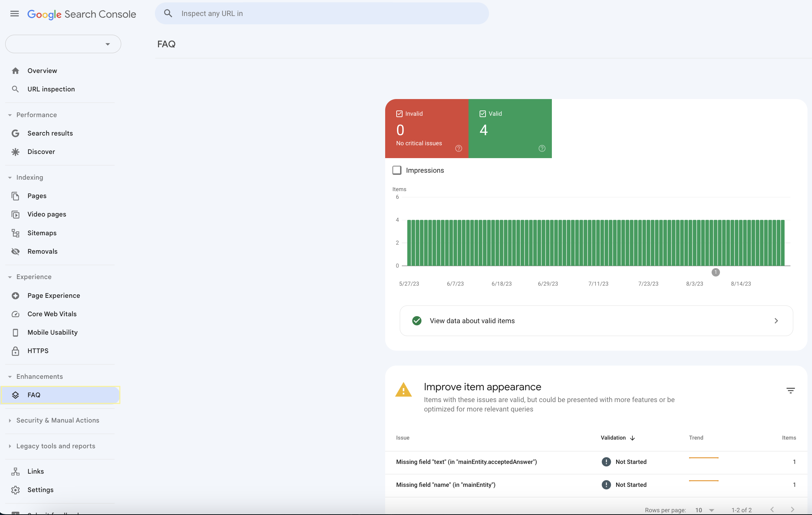Sort by the Validation column arrow
812x515 pixels.
(x=632, y=438)
